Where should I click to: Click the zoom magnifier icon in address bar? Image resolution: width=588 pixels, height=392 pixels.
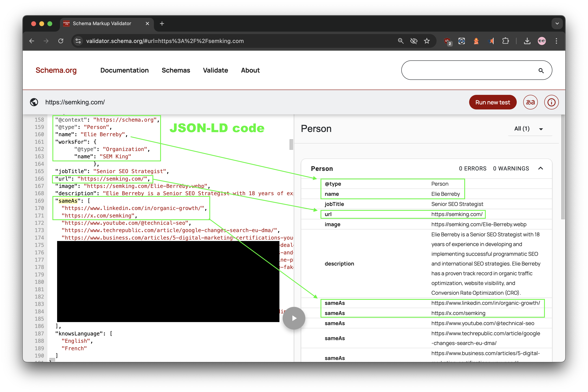click(x=401, y=41)
